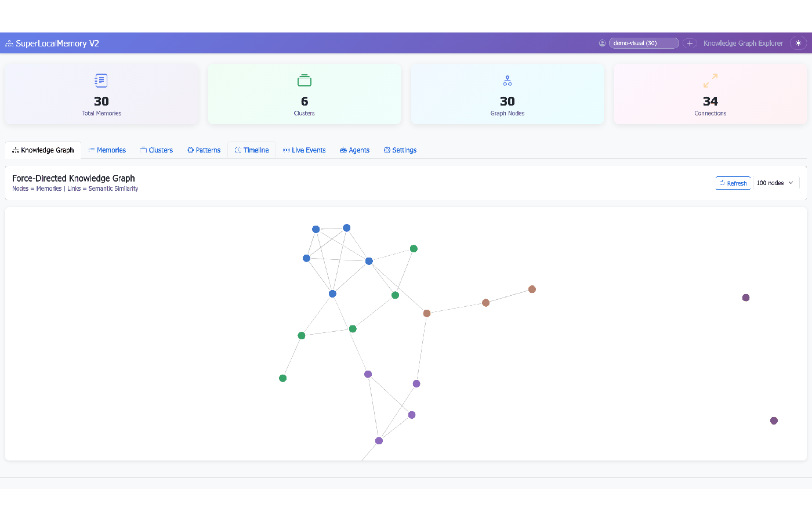The image size is (812, 522).
Task: Toggle dark mode with the sun button
Action: (x=798, y=43)
